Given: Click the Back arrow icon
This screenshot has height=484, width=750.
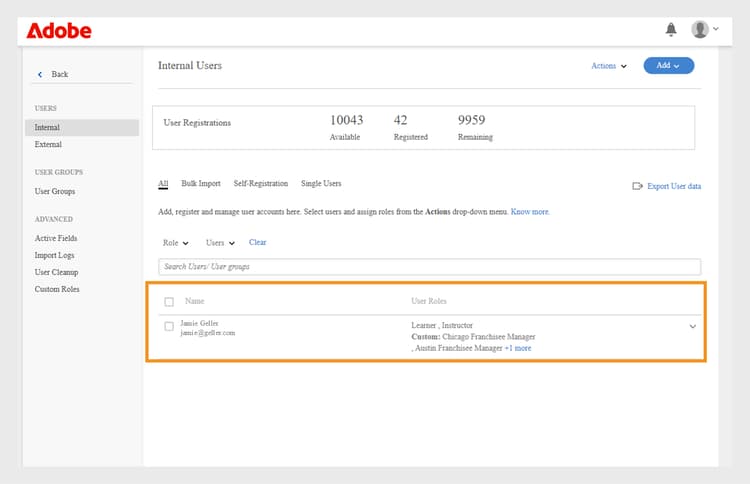Looking at the screenshot, I should (x=40, y=75).
